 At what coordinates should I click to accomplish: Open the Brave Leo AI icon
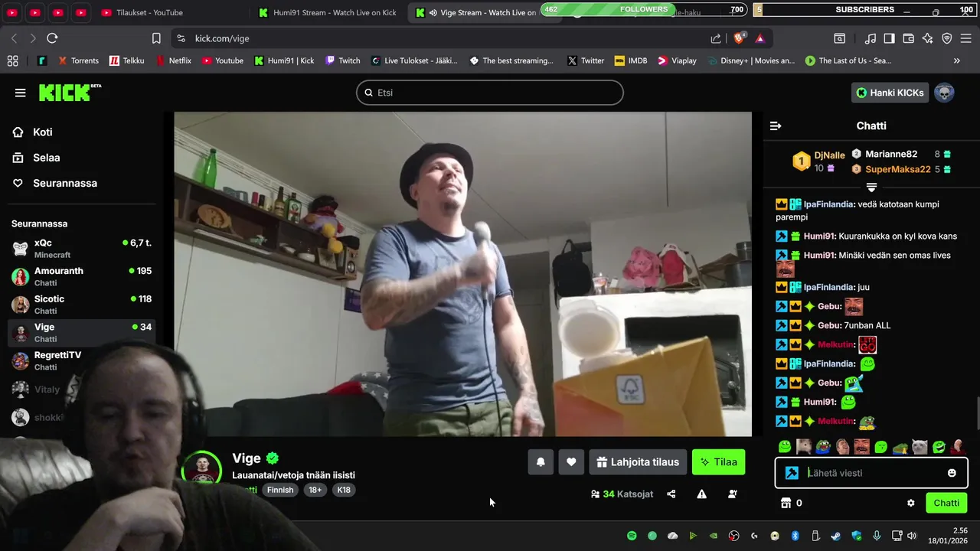(927, 38)
